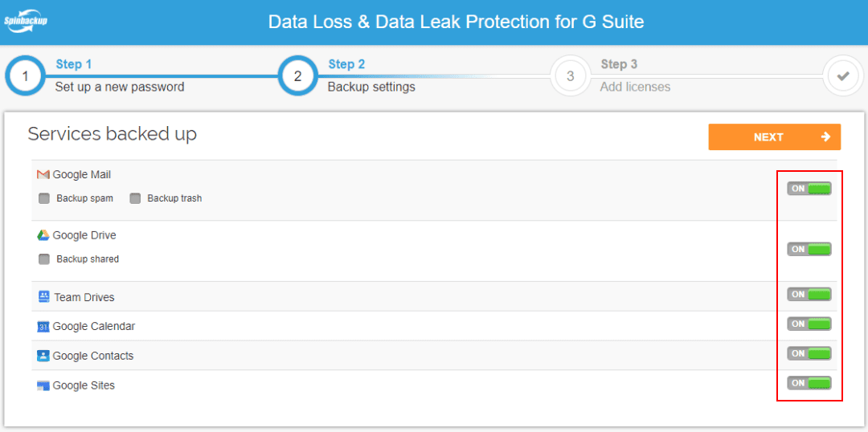Go to Step 1 password setup

(x=26, y=76)
